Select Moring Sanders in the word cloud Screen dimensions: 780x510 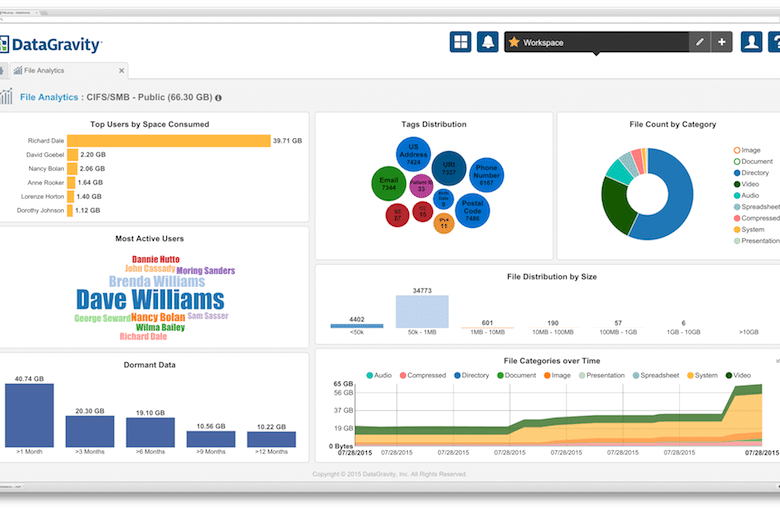205,271
